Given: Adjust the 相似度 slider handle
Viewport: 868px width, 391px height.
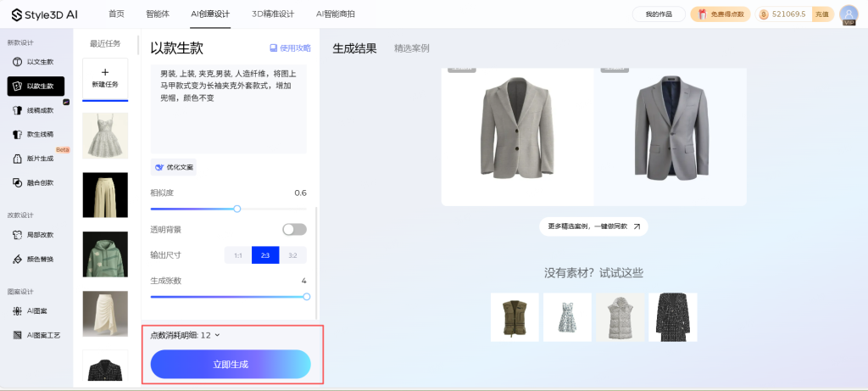Looking at the screenshot, I should click(x=237, y=209).
